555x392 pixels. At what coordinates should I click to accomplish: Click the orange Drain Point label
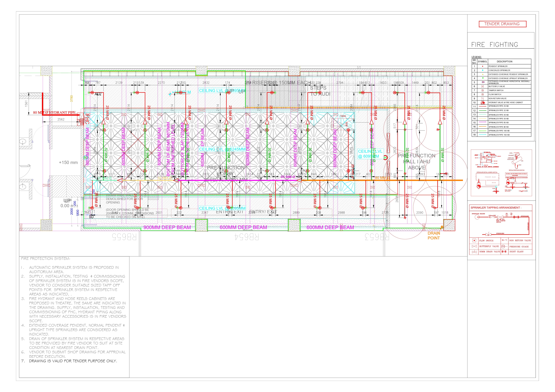point(434,236)
